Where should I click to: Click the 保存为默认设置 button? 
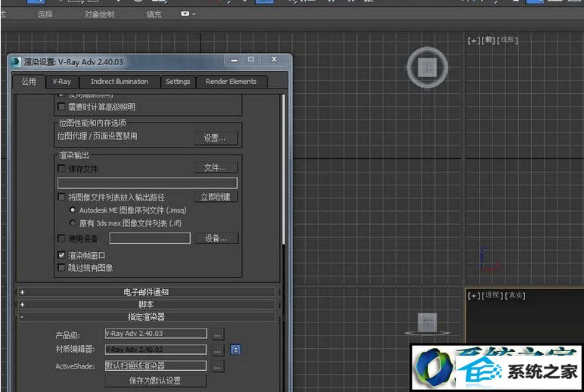click(155, 381)
